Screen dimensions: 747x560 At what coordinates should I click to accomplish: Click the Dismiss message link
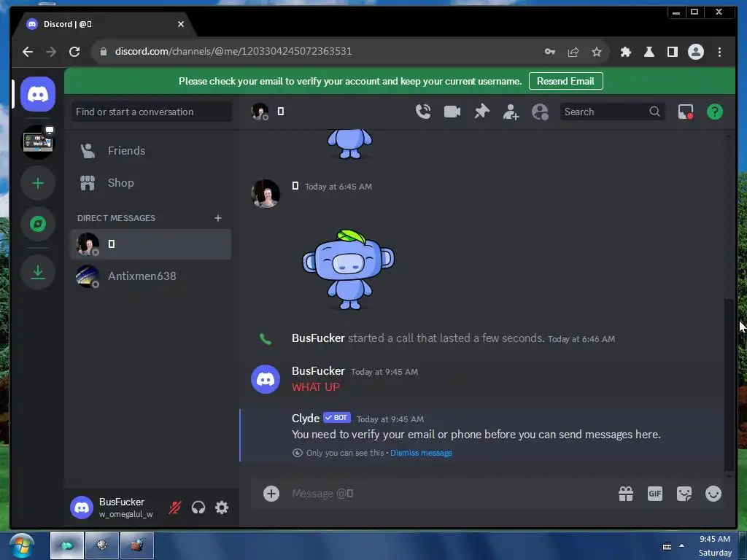click(421, 453)
